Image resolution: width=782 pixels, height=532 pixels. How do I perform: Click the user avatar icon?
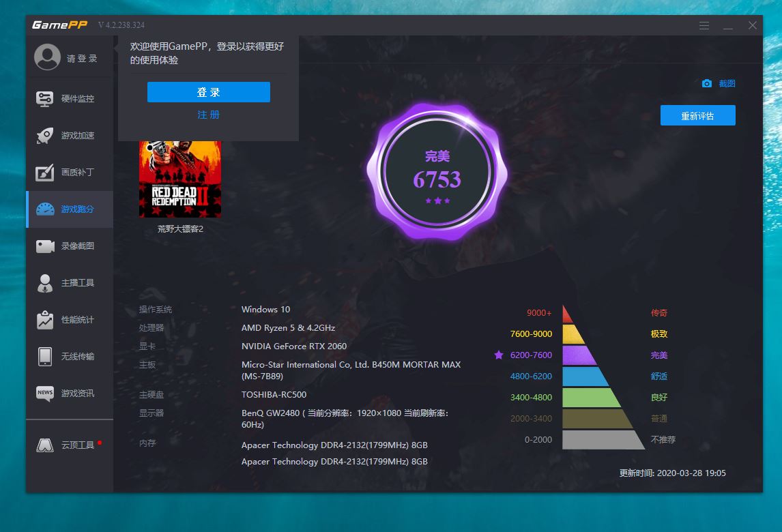click(47, 57)
